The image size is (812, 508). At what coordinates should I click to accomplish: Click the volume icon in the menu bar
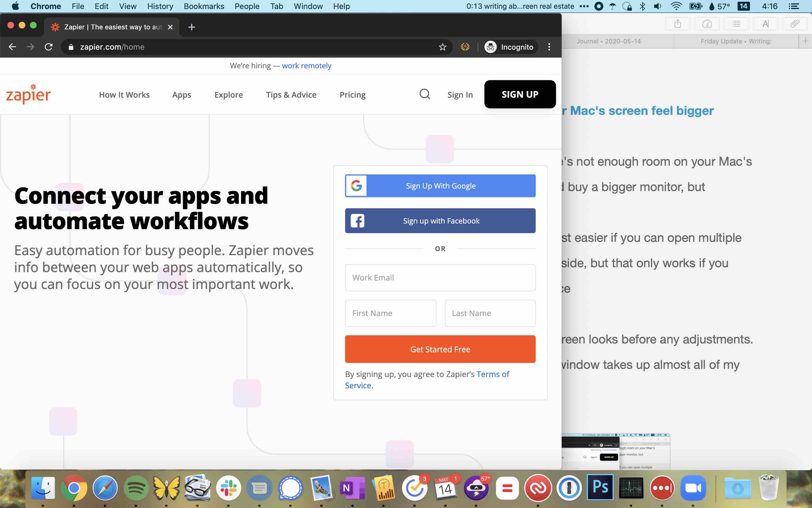pos(658,6)
